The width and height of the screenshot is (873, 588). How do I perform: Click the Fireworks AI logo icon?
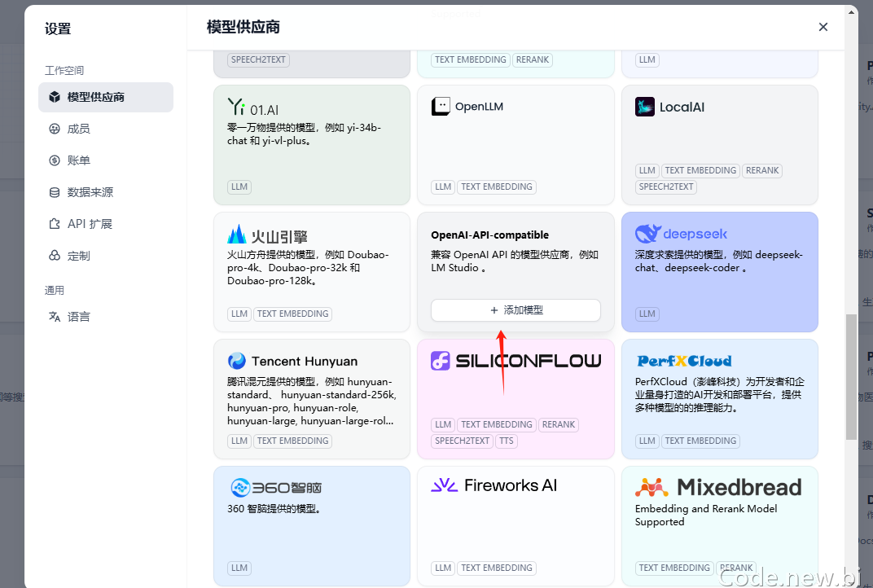(x=445, y=485)
